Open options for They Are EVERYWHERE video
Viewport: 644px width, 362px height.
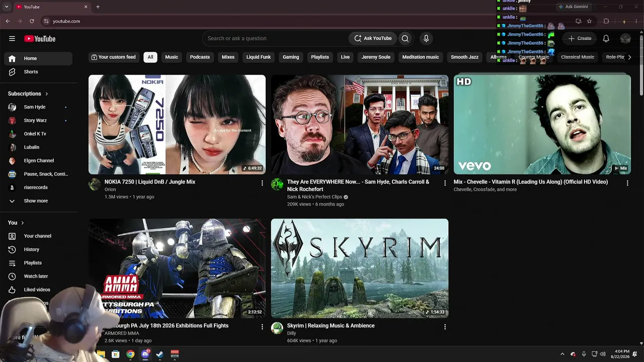(445, 183)
